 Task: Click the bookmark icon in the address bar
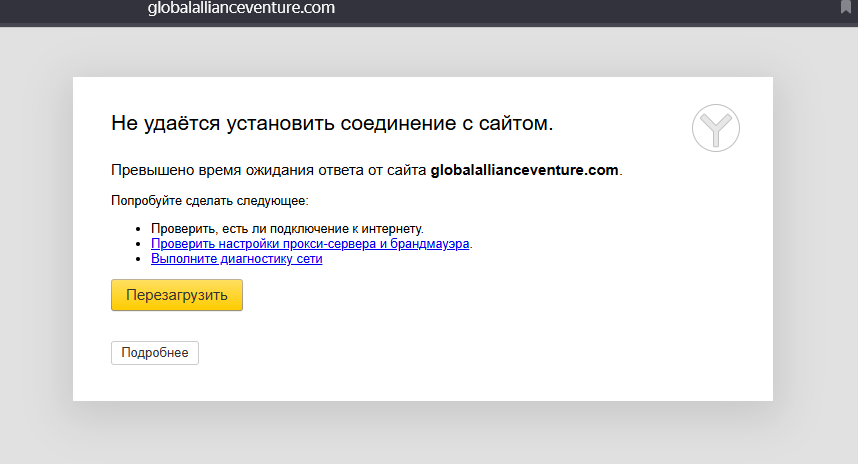click(x=845, y=7)
